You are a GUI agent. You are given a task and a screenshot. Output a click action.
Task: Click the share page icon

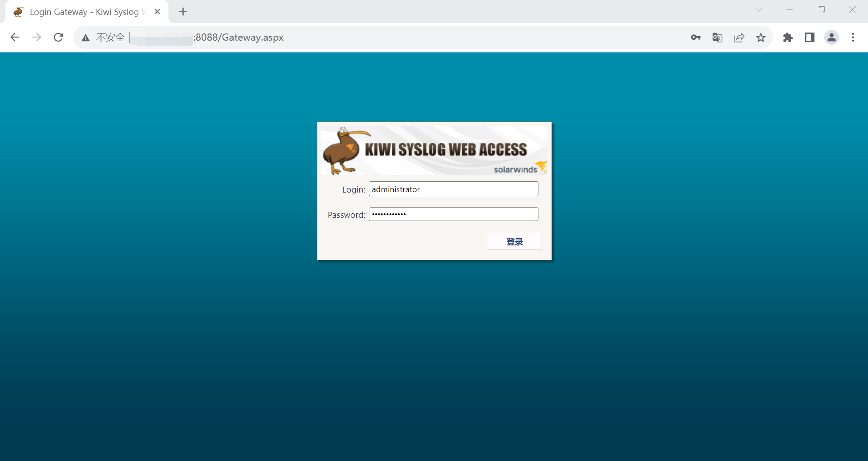pos(739,38)
